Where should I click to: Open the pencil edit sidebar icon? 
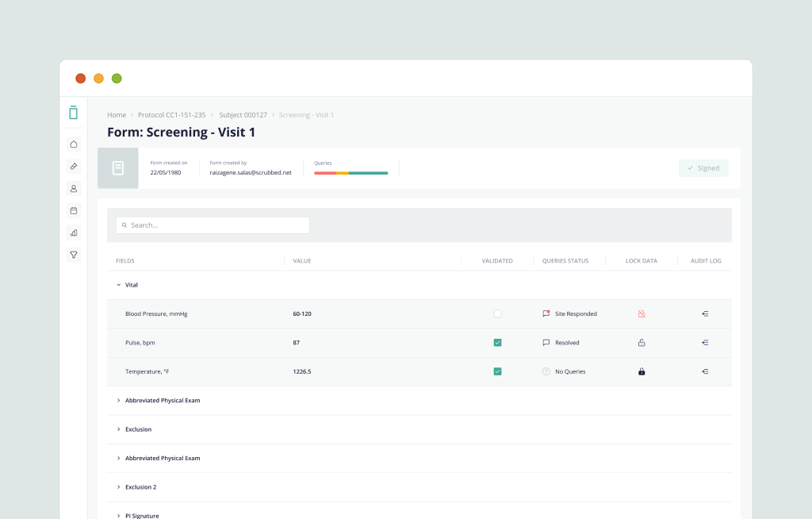tap(74, 167)
